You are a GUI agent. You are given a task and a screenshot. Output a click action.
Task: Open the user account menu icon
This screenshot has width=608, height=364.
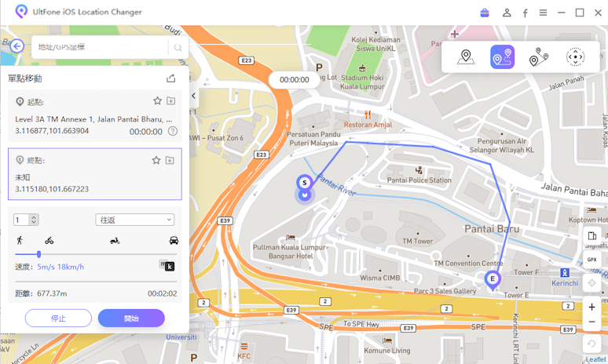pyautogui.click(x=507, y=13)
